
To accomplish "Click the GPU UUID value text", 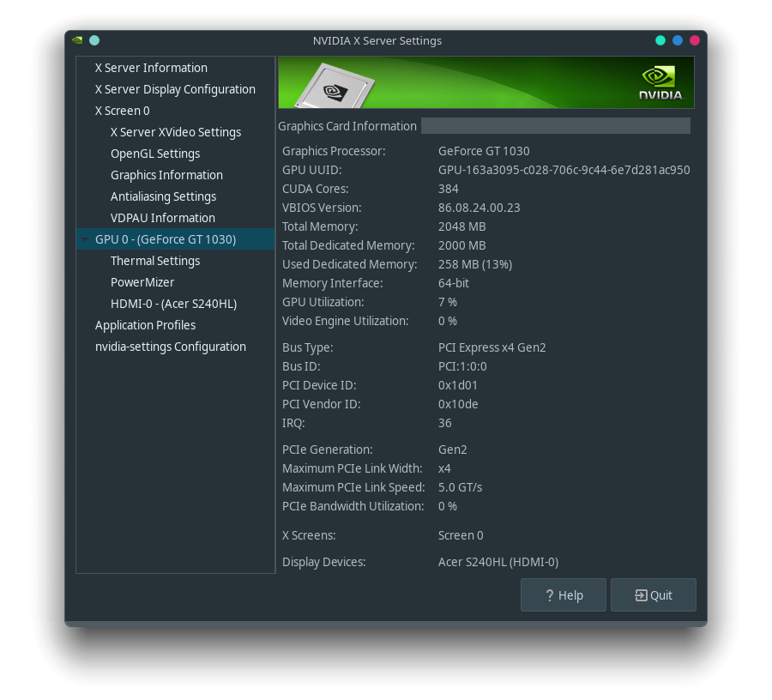I will (564, 171).
